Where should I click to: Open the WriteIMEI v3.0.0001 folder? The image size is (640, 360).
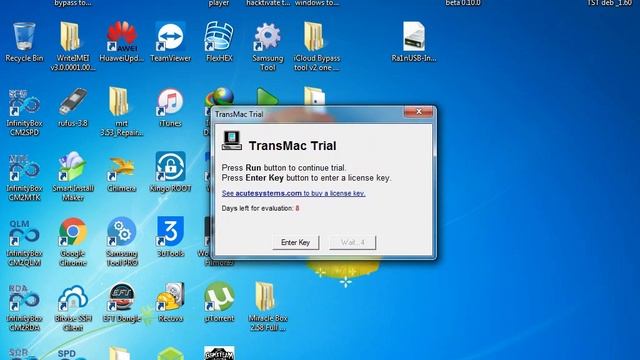[73, 46]
